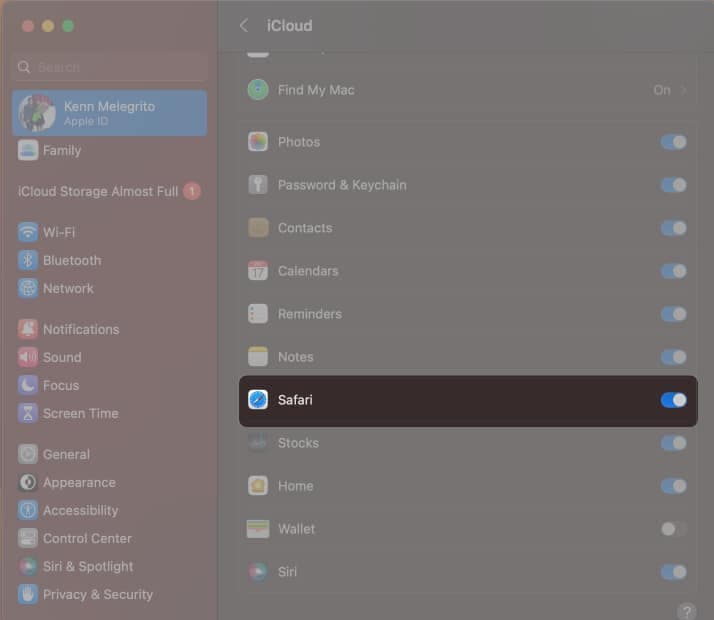Click the Reminders app icon

tap(258, 314)
